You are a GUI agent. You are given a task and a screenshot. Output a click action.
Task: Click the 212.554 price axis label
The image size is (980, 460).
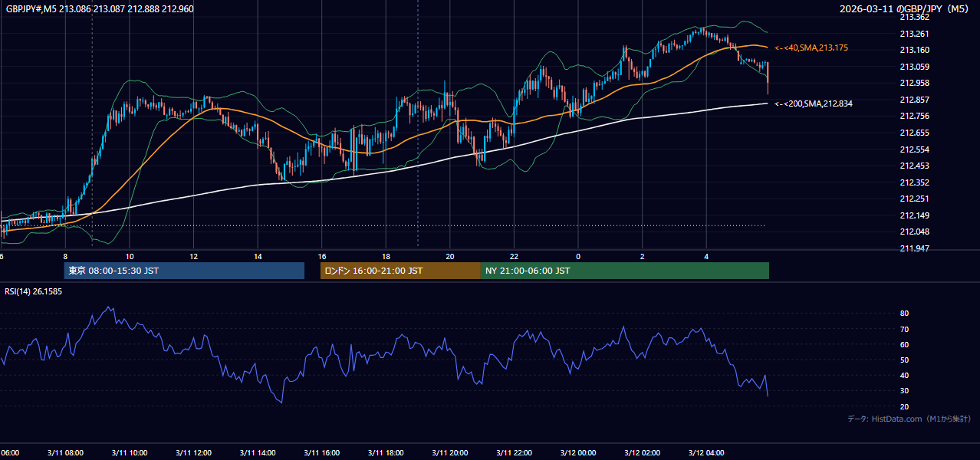(x=914, y=149)
